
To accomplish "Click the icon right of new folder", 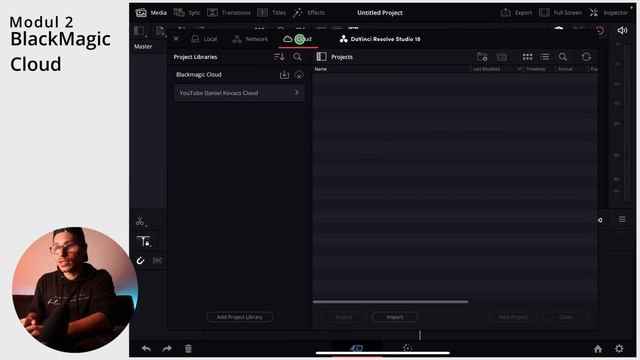I will point(502,57).
